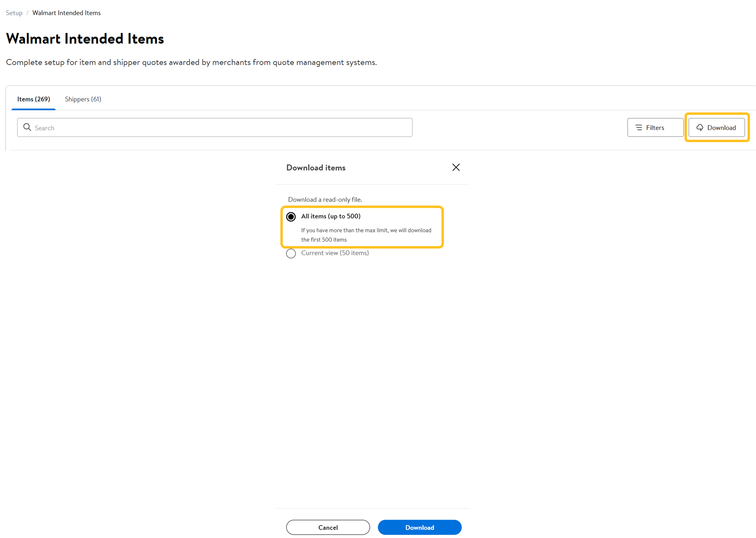Click the 'Download items' dialog title
Image resolution: width=756 pixels, height=538 pixels.
click(315, 167)
